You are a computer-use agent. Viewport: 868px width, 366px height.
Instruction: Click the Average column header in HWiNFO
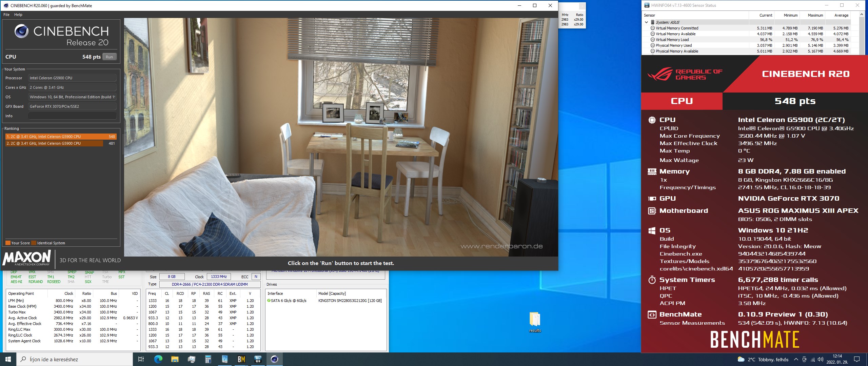pos(838,15)
